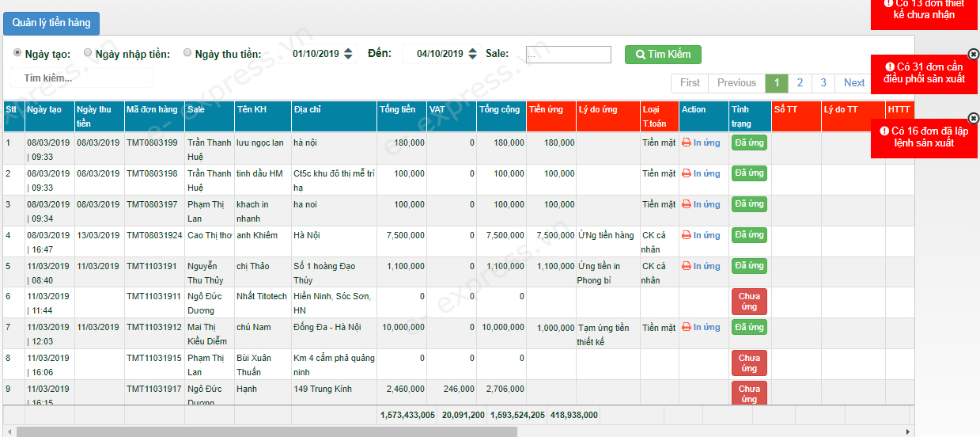The width and height of the screenshot is (980, 437).
Task: Click warning icon in design orders alert
Action: (x=888, y=3)
